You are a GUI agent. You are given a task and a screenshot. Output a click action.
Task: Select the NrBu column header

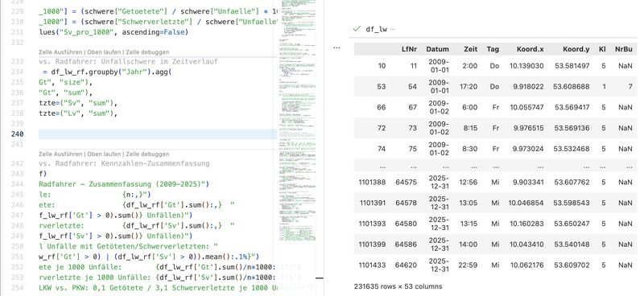click(623, 49)
